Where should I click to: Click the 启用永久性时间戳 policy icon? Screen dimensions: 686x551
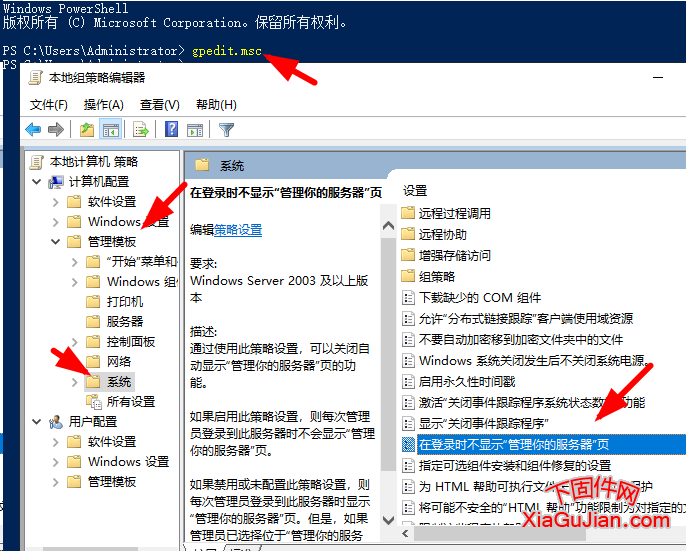point(408,382)
